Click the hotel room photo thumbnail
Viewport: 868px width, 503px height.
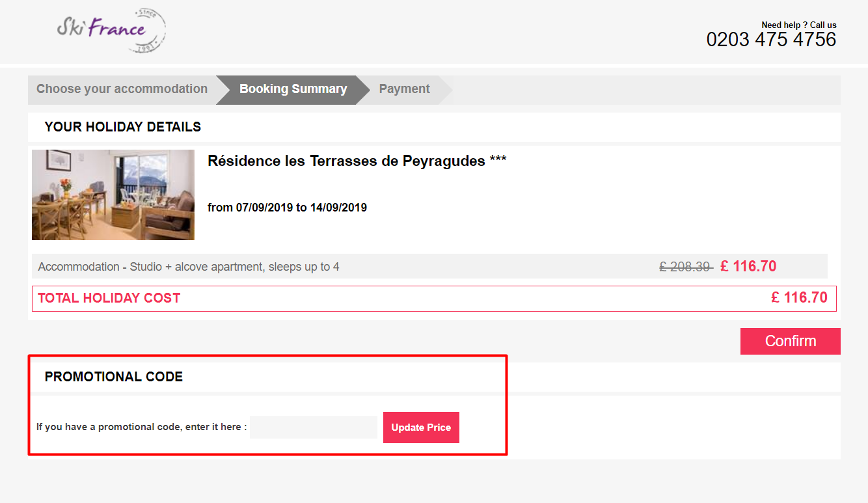click(113, 195)
